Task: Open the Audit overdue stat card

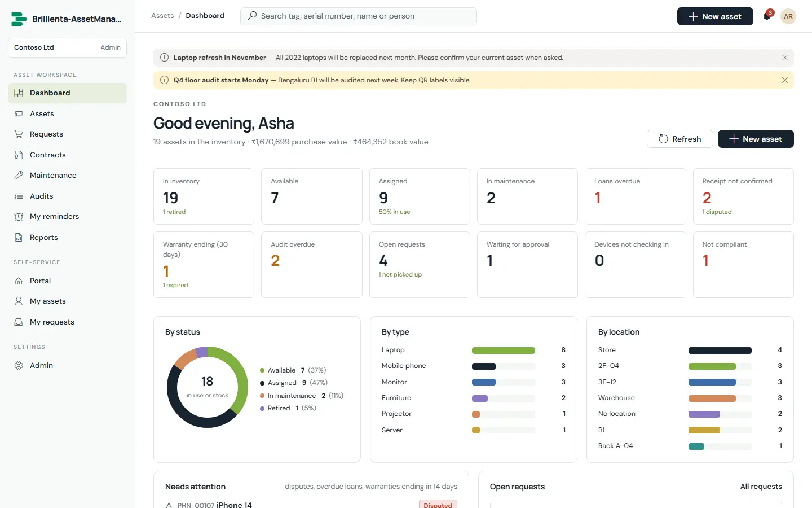Action: pos(312,265)
